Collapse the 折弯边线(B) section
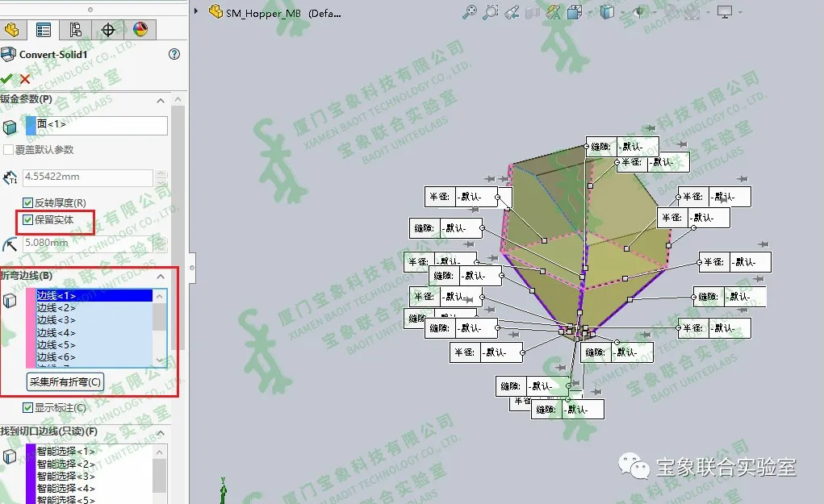 coord(161,277)
